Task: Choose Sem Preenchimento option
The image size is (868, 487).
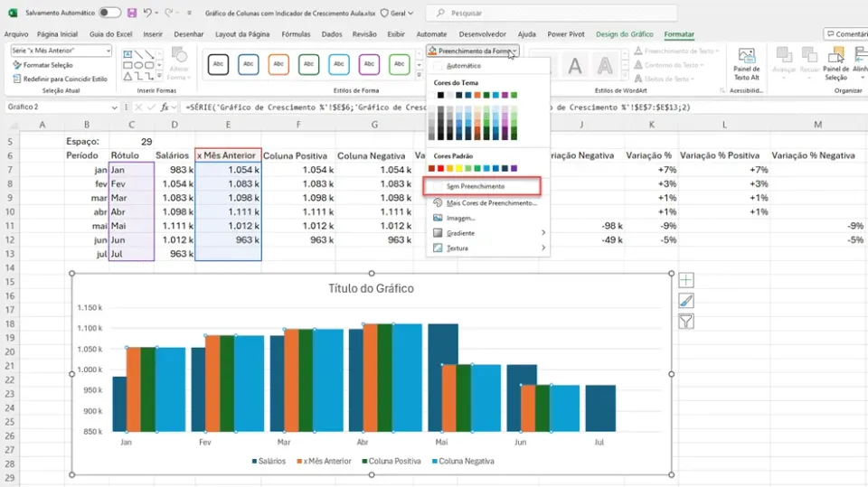Action: [482, 186]
